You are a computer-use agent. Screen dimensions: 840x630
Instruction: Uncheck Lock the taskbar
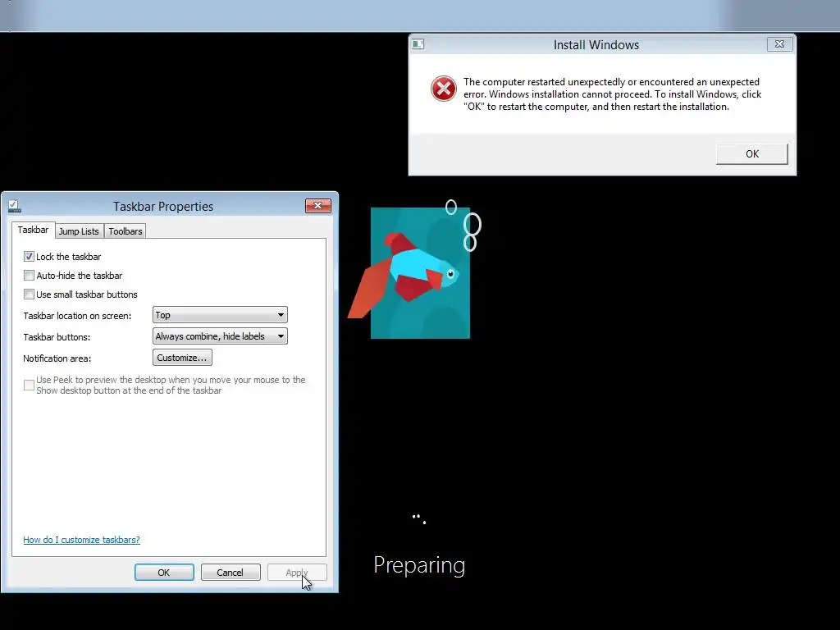coord(29,257)
